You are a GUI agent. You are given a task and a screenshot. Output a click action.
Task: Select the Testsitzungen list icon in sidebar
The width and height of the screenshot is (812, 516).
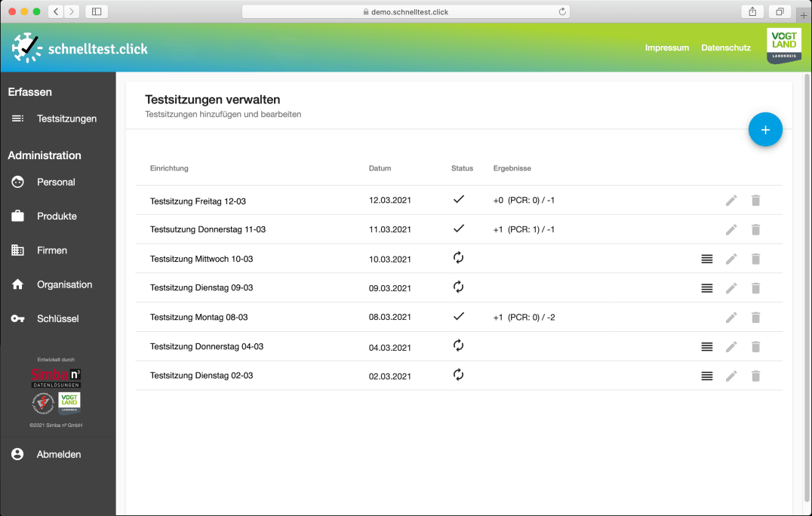(x=16, y=118)
